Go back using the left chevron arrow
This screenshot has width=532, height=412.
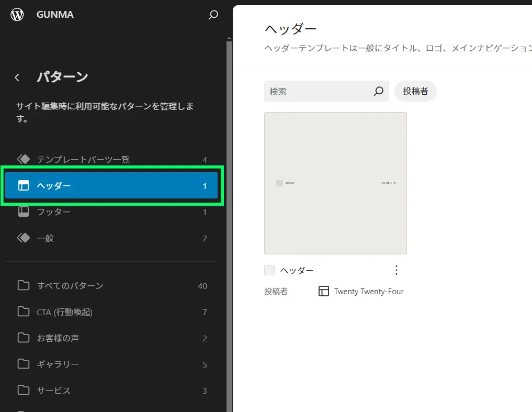pos(17,77)
